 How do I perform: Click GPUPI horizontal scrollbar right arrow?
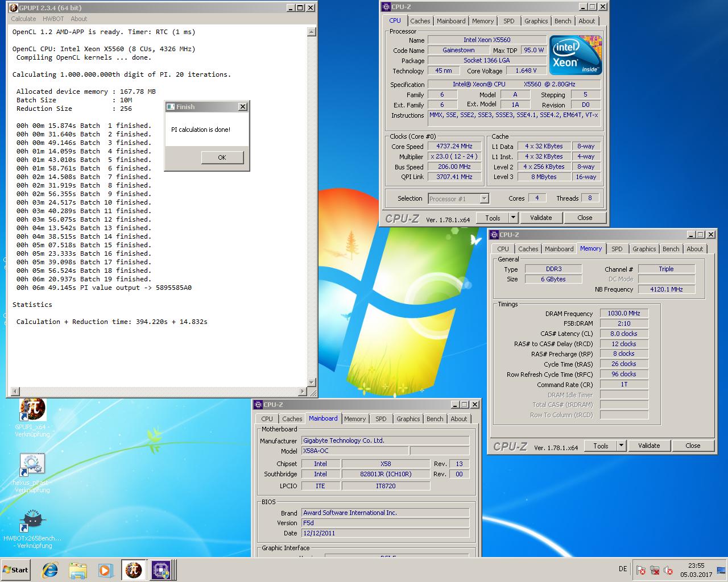point(302,392)
